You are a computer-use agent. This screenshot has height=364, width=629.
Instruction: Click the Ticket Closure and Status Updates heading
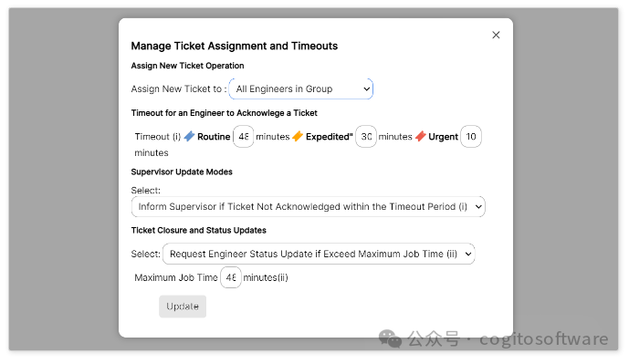199,231
